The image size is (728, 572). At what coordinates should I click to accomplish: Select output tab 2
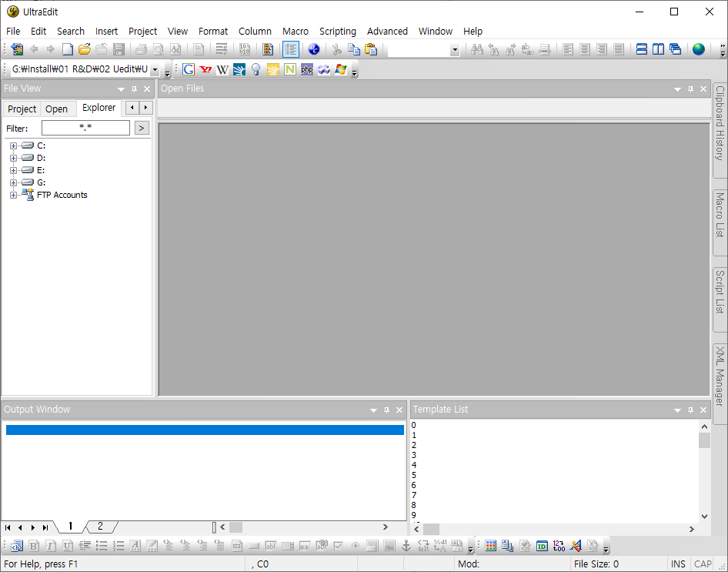click(100, 527)
